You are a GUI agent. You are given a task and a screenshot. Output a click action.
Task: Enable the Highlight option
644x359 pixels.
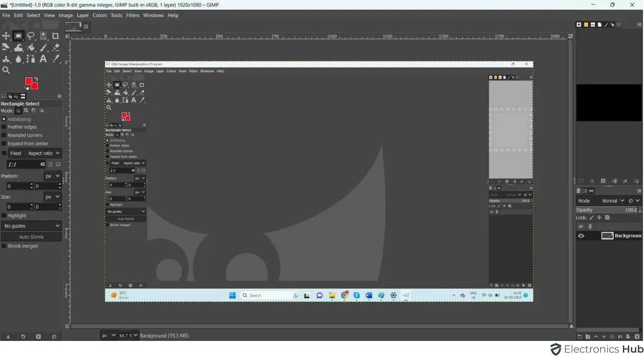pyautogui.click(x=4, y=216)
